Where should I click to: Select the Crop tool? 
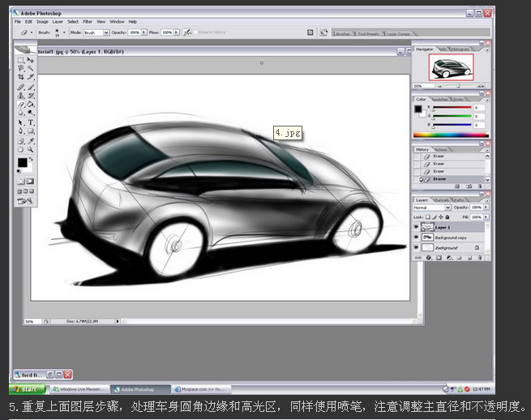(21, 77)
